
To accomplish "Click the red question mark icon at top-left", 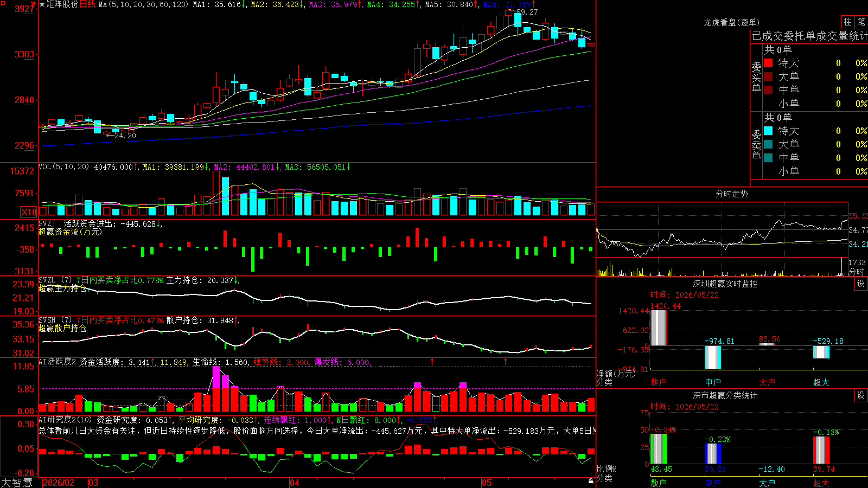I will tap(34, 4).
